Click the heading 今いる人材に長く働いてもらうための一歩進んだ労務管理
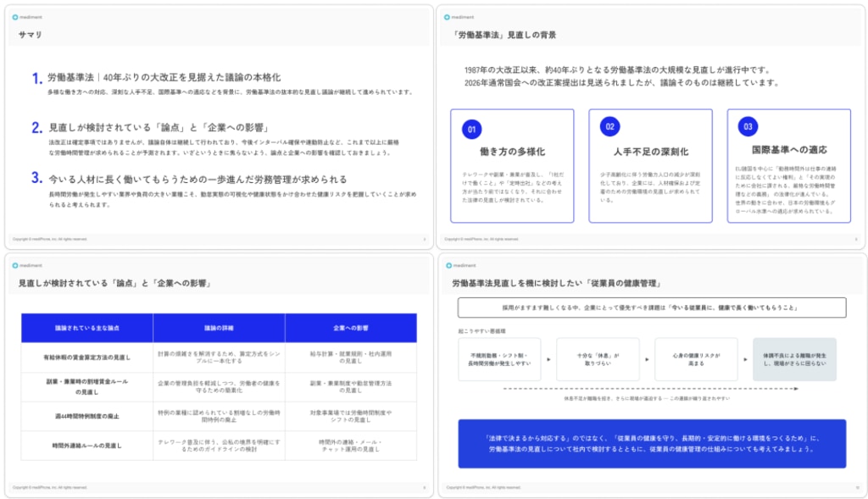Image resolution: width=868 pixels, height=499 pixels. pyautogui.click(x=198, y=180)
